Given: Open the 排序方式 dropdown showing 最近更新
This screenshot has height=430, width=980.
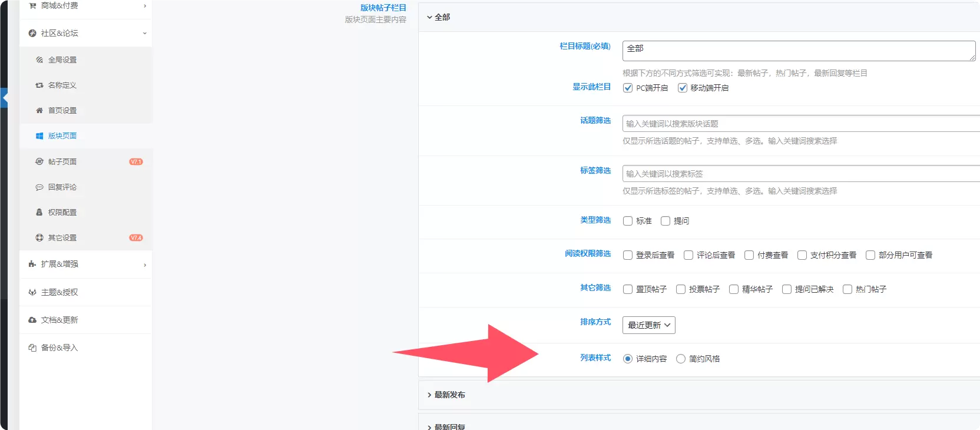Looking at the screenshot, I should [x=649, y=325].
